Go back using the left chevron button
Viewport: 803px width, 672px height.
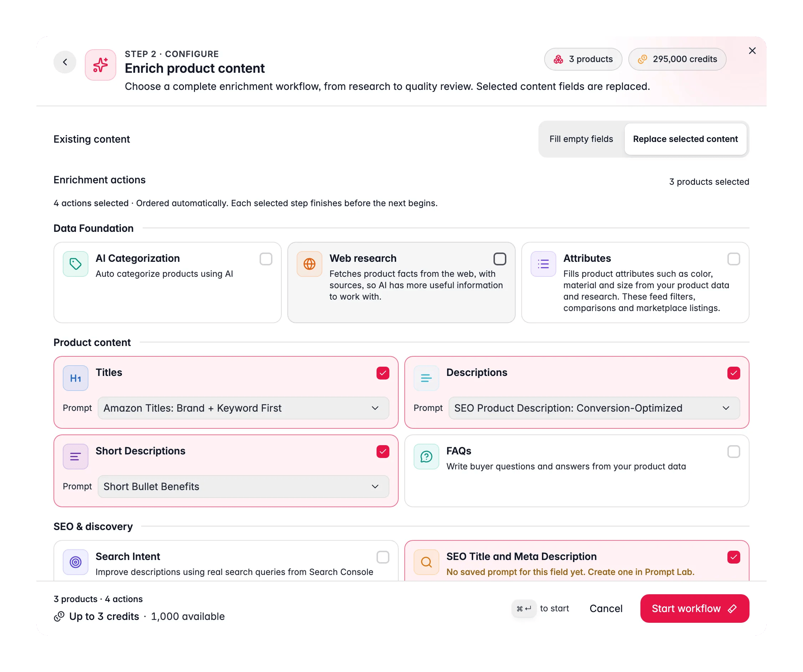point(65,62)
